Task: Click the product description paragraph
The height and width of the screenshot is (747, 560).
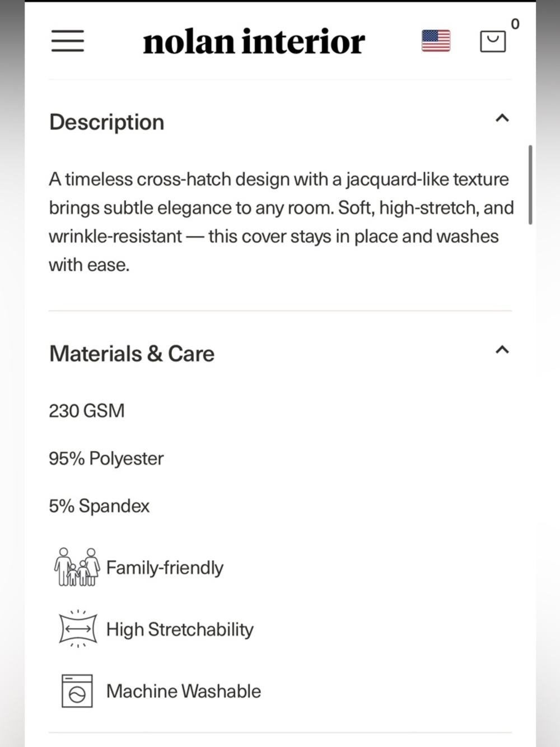Action: pos(281,222)
